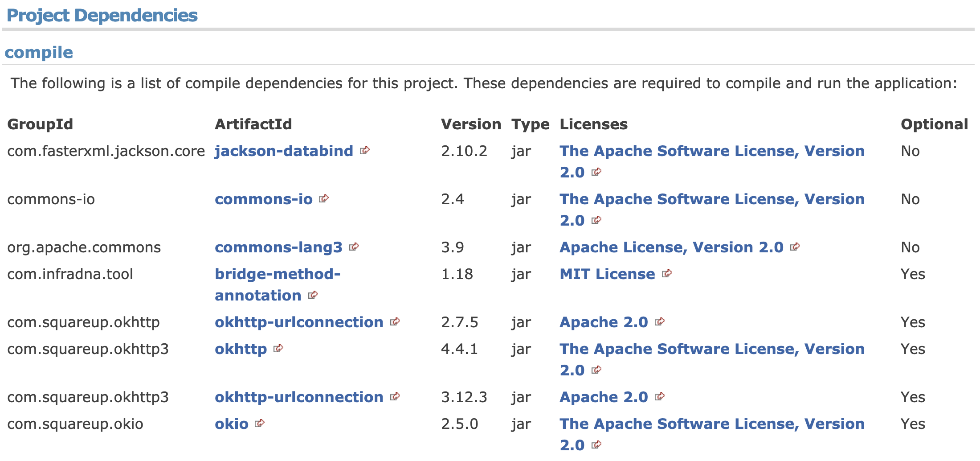Select the com.squareup.okio group id

(75, 424)
